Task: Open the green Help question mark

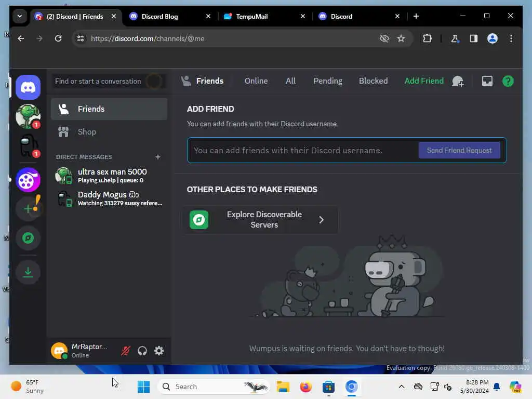Action: [508, 81]
